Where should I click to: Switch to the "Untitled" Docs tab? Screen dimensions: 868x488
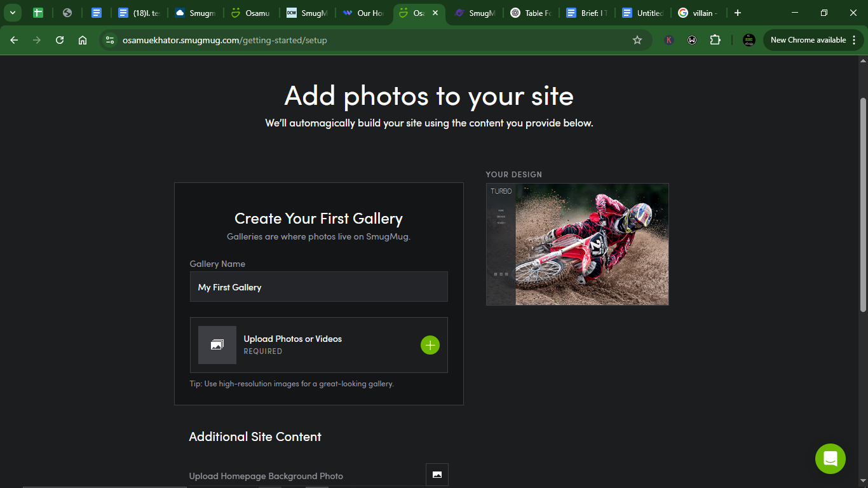(642, 13)
